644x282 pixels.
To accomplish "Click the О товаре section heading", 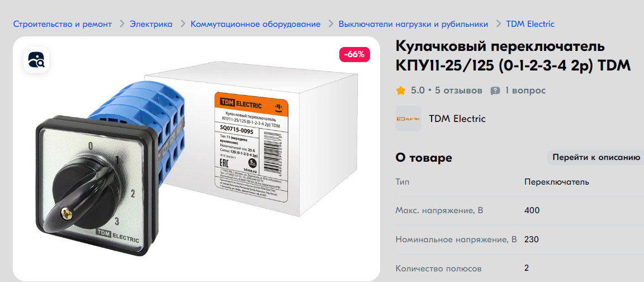I will (423, 157).
